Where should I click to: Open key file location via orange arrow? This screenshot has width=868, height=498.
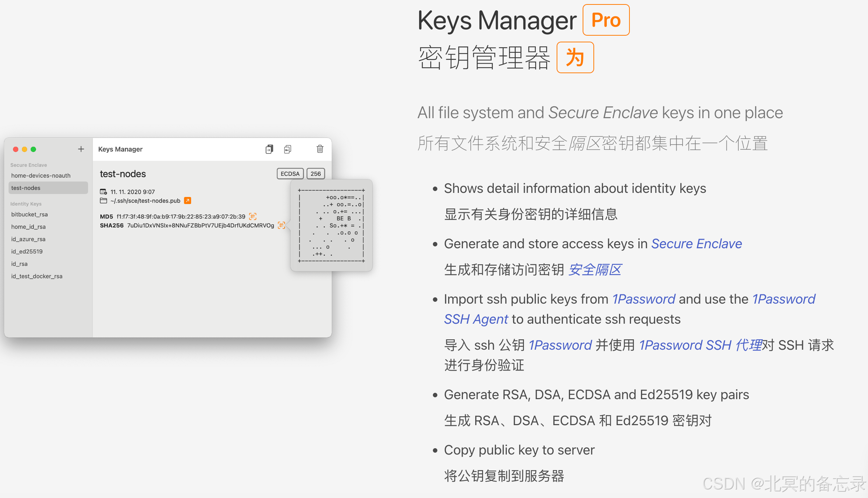tap(188, 201)
